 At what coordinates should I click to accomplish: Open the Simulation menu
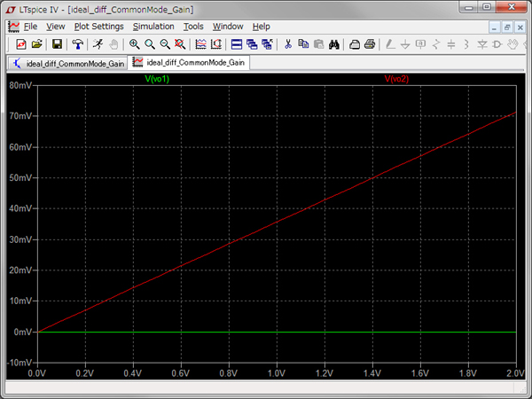pos(153,27)
